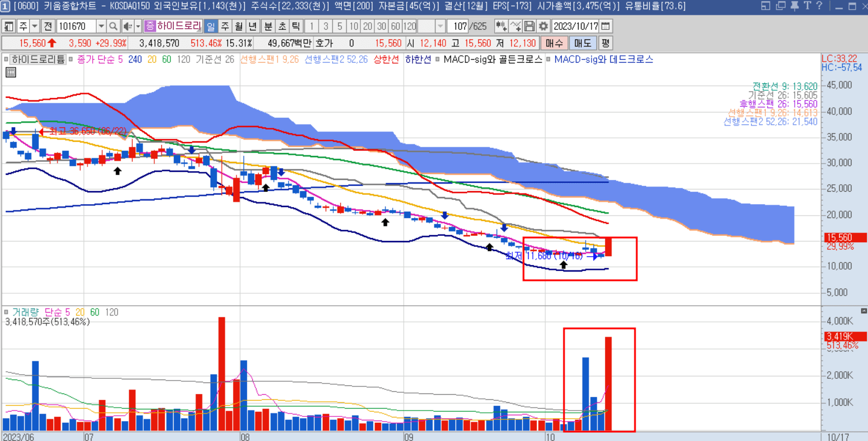
Task: Click the title bar question mark help
Action: 819,6
